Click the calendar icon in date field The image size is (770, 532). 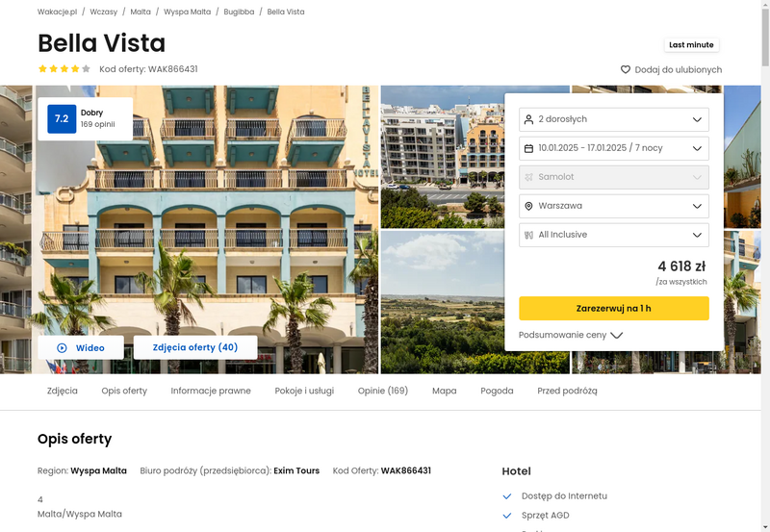click(x=528, y=148)
